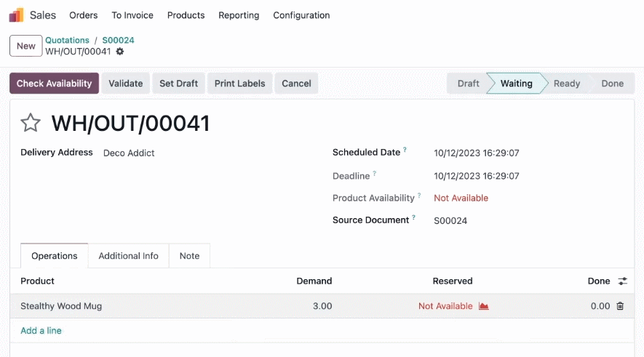Show the Scheduled Date help tooltip icon
Image resolution: width=644 pixels, height=357 pixels.
[405, 150]
